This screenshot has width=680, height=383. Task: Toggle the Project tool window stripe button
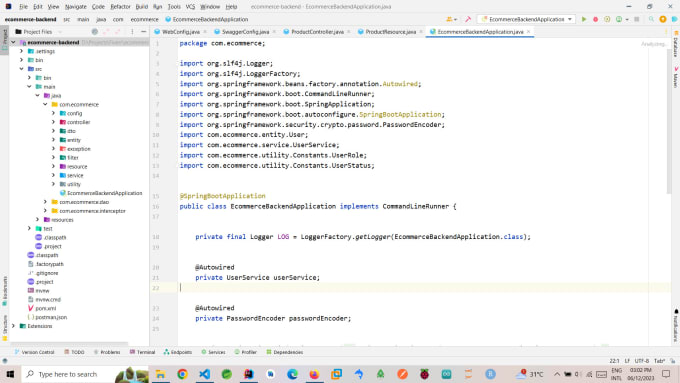tap(5, 39)
